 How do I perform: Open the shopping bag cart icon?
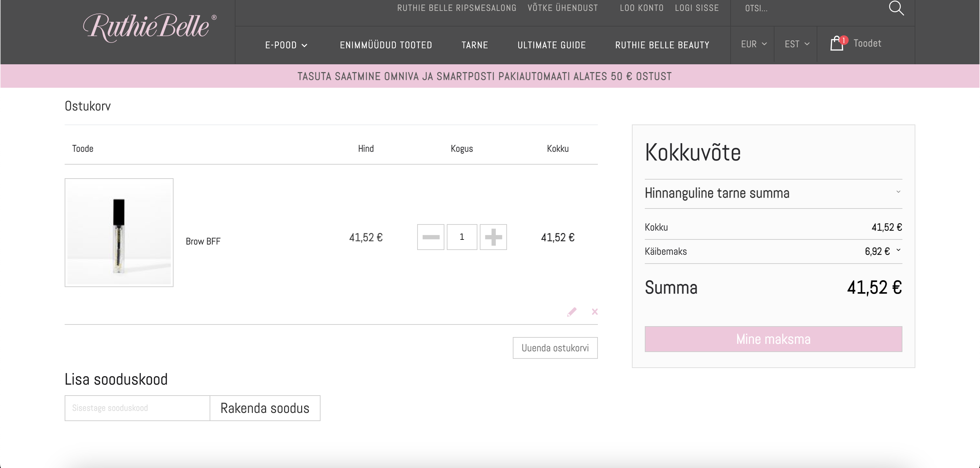838,43
